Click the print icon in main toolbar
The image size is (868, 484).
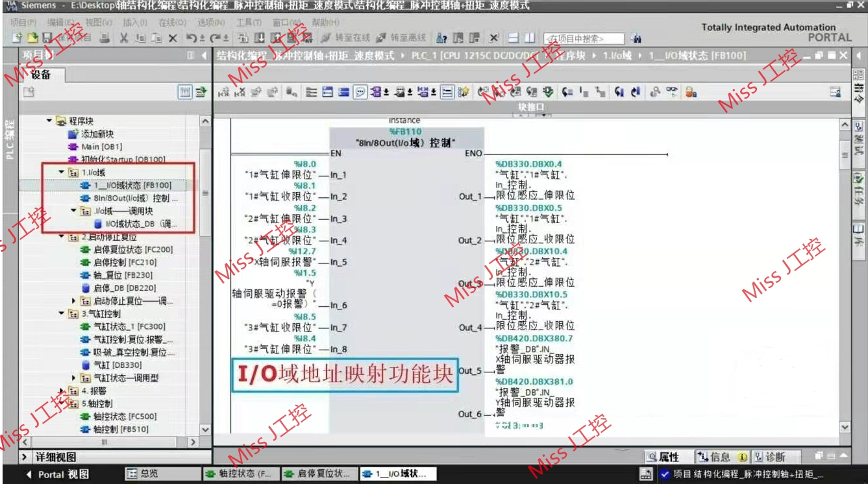104,38
